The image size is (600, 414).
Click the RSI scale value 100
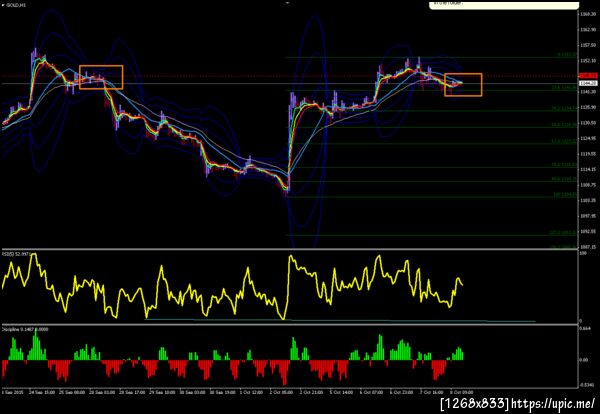[x=584, y=254]
